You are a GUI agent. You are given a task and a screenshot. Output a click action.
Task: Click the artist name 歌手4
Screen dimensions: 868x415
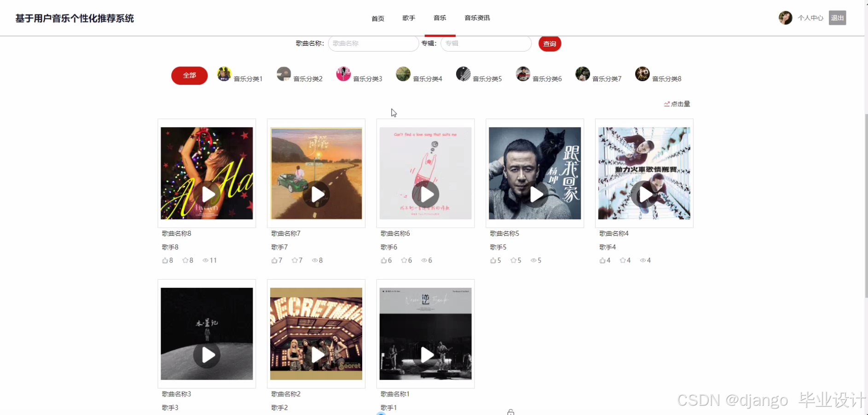(x=608, y=247)
